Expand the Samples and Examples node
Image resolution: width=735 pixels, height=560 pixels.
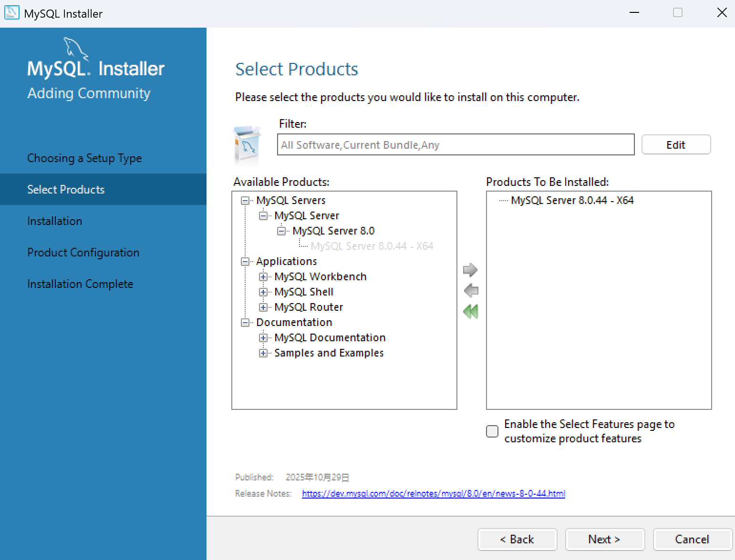click(263, 353)
